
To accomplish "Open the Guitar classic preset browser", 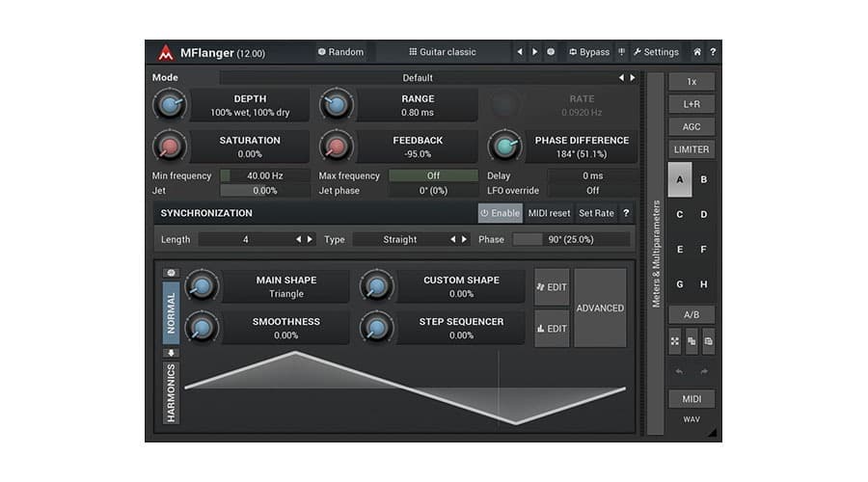I will tap(443, 52).
